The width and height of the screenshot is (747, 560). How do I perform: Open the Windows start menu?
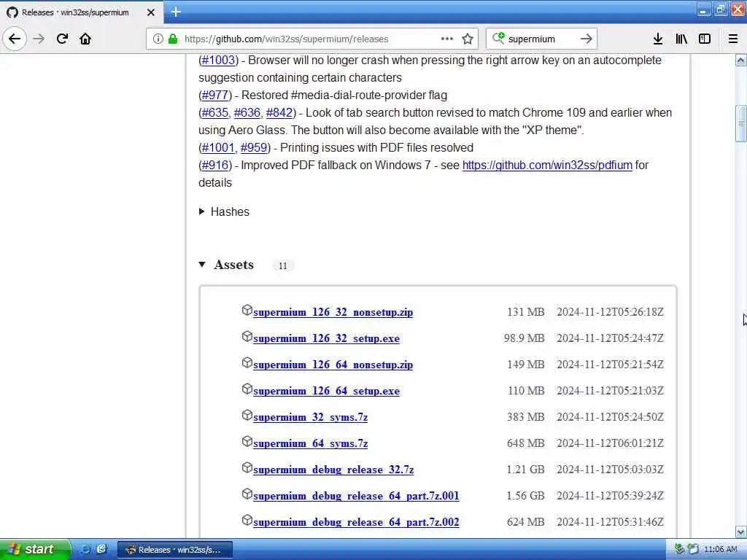34,549
